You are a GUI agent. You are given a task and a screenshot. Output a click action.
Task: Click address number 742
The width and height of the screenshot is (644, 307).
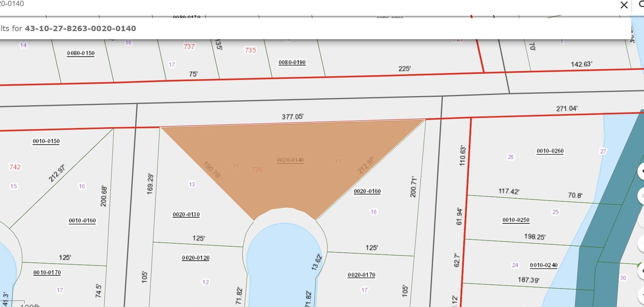point(15,167)
